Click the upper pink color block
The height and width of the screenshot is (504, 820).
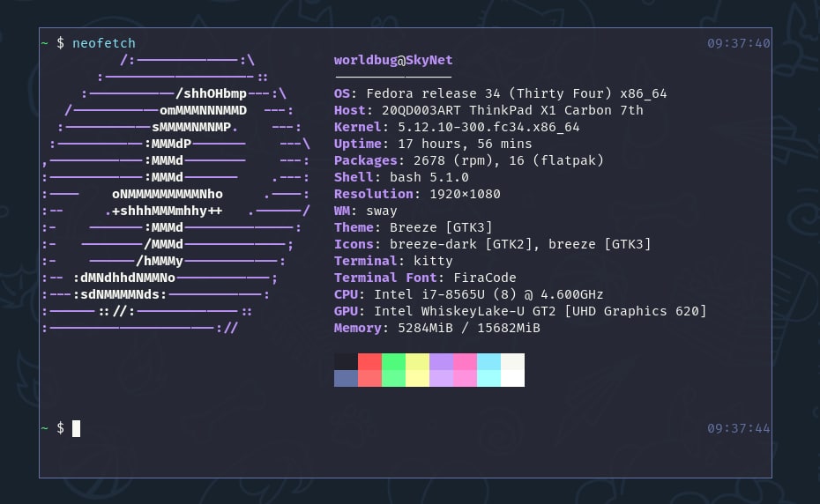click(x=465, y=362)
